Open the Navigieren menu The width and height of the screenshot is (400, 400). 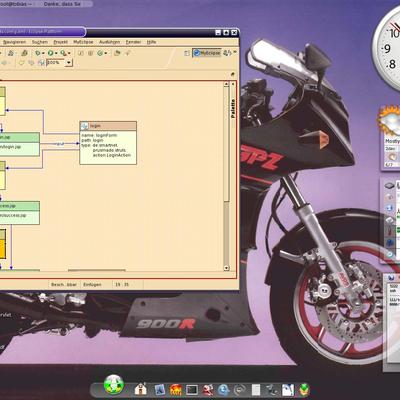pyautogui.click(x=15, y=42)
